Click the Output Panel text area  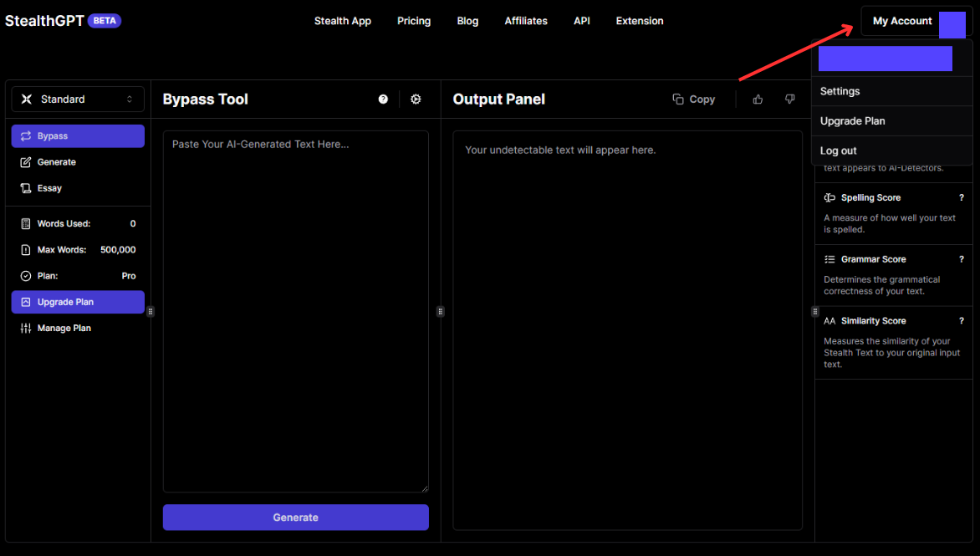point(627,330)
